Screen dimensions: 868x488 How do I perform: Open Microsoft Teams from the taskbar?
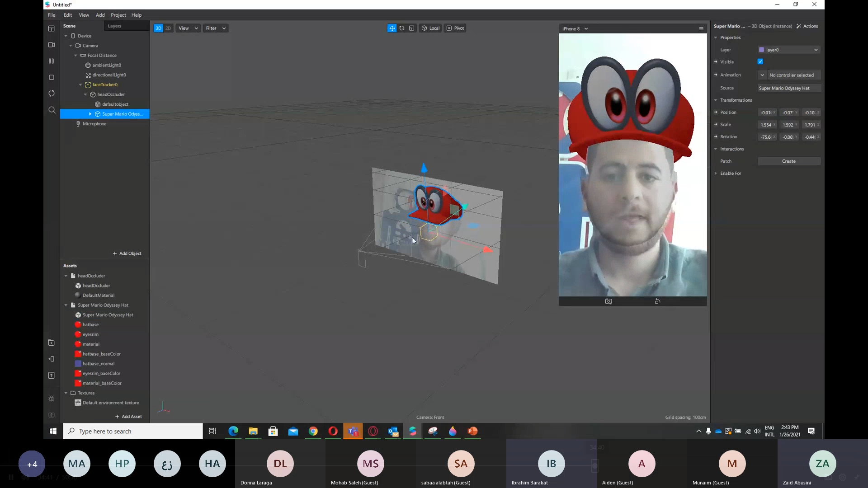(x=353, y=432)
